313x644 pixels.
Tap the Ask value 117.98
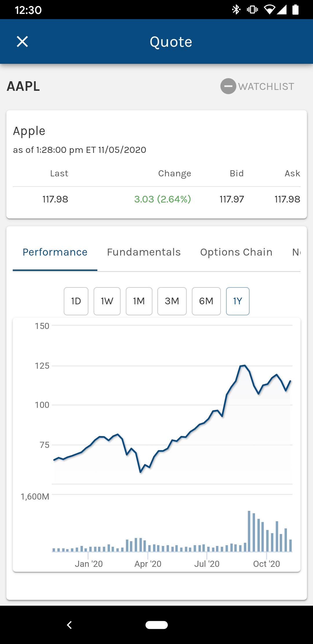(x=287, y=199)
